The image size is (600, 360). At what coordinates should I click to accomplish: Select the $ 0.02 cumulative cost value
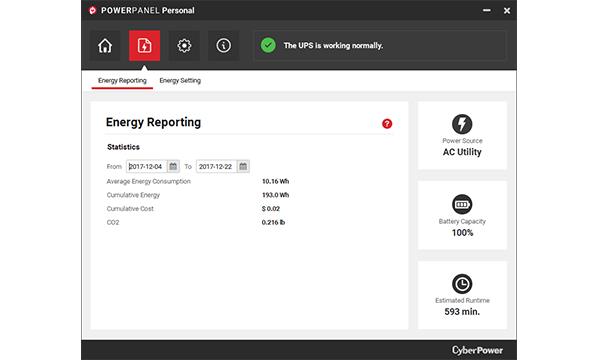pyautogui.click(x=271, y=209)
